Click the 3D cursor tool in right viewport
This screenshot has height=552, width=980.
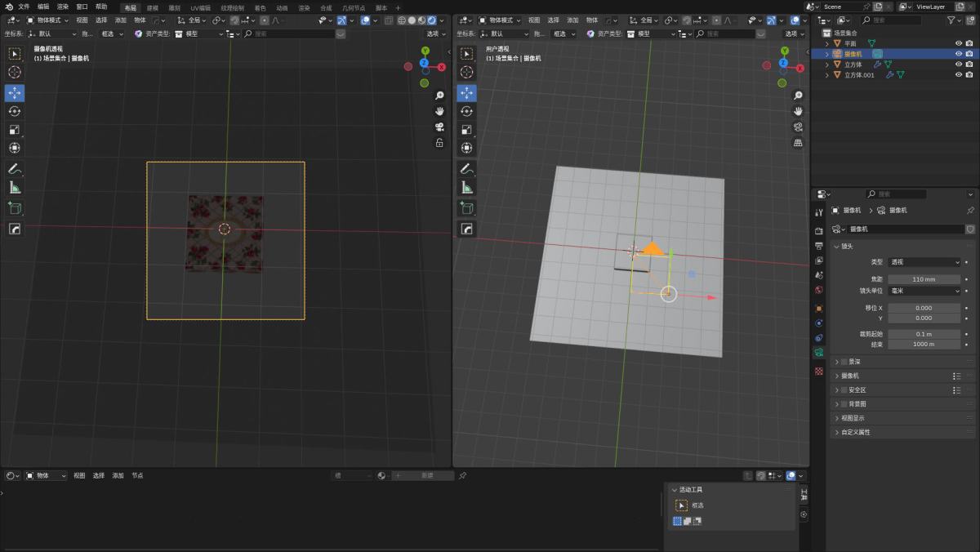(x=467, y=72)
